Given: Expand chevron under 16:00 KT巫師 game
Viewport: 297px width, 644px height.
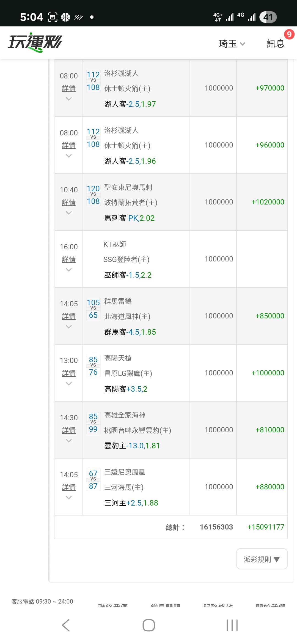Looking at the screenshot, I should 69,270.
